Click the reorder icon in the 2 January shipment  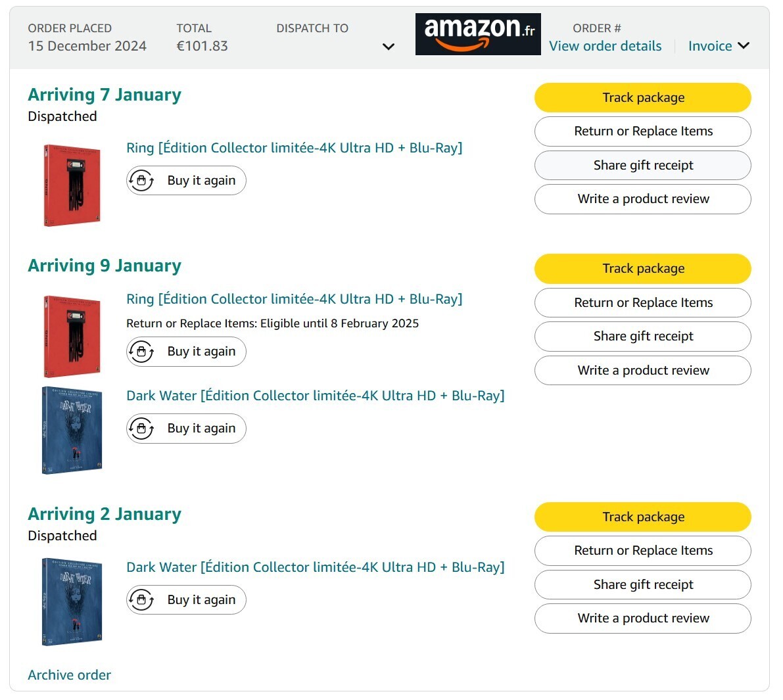coord(142,599)
